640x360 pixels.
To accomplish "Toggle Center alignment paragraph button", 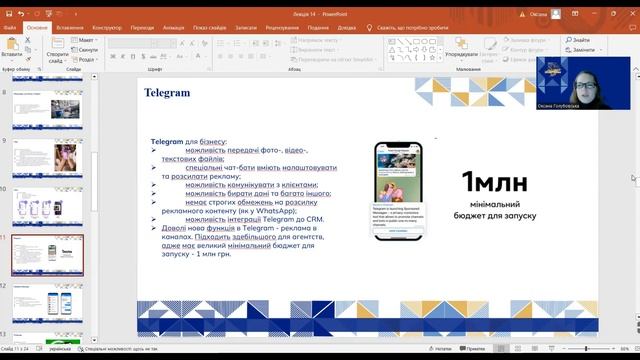I will (231, 56).
